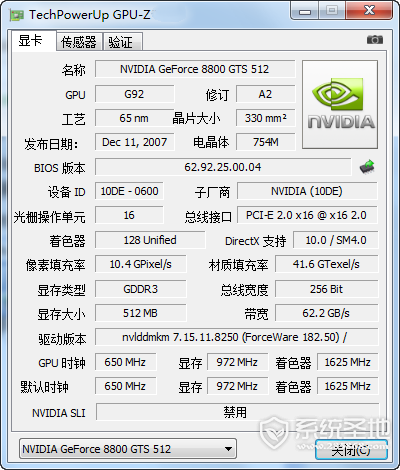Click the 驱动版本 label
400x470 pixels.
[x=62, y=339]
